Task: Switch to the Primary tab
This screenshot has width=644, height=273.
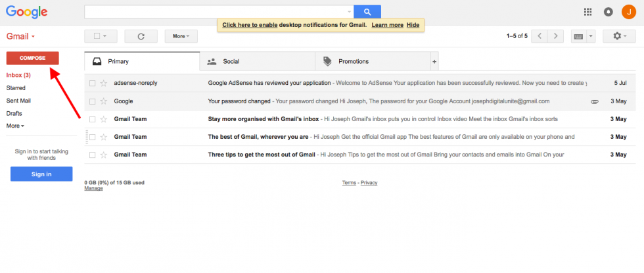Action: 142,62
